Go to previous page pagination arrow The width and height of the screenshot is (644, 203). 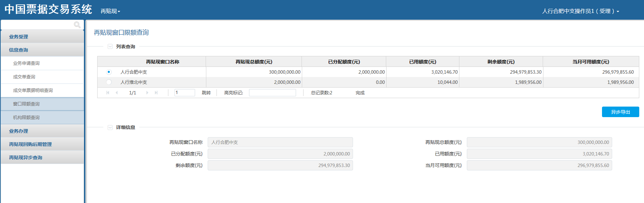click(117, 93)
